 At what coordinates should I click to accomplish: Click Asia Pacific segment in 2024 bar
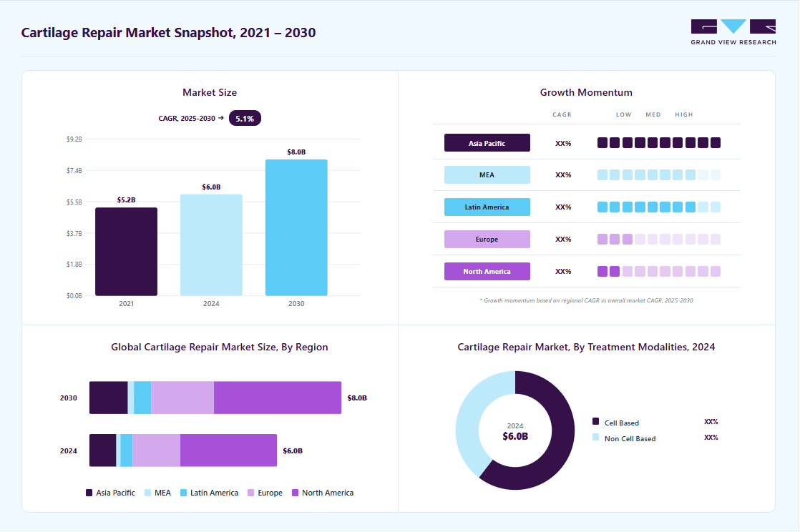coord(102,450)
